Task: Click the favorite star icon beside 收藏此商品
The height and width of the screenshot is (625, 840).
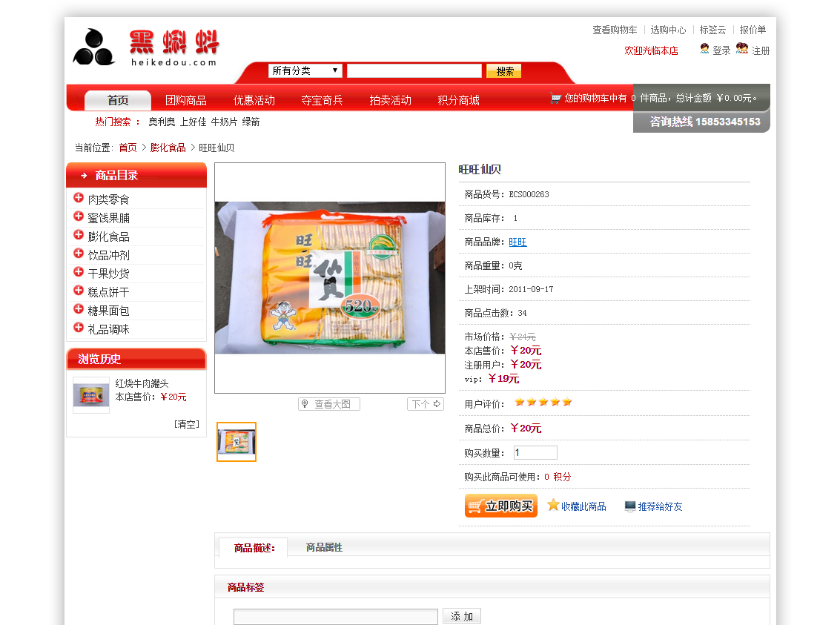Action: 553,504
